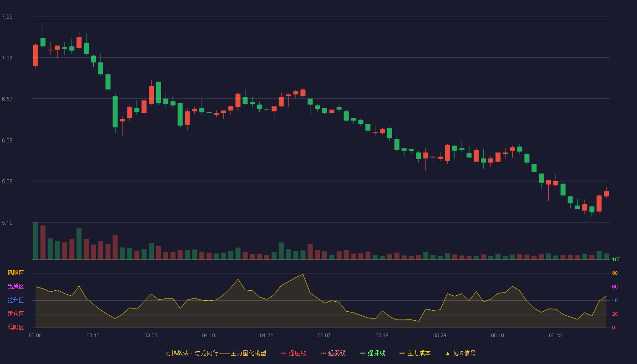Click the 03-18 date label

click(93, 335)
